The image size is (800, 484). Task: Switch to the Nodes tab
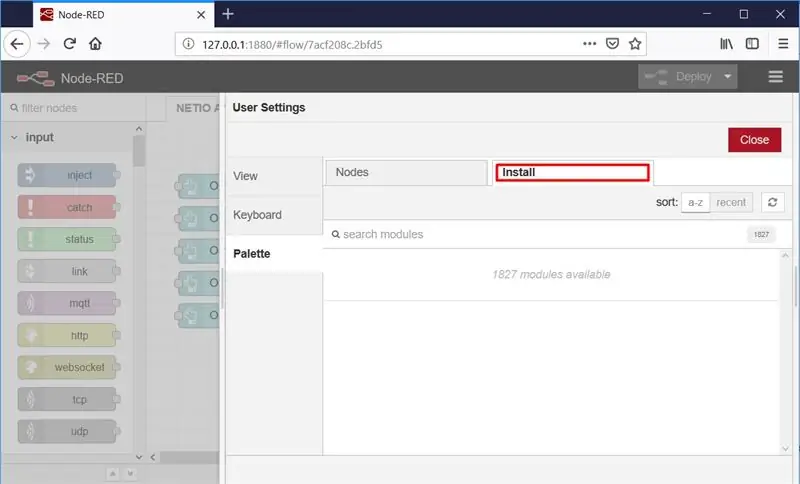(407, 172)
